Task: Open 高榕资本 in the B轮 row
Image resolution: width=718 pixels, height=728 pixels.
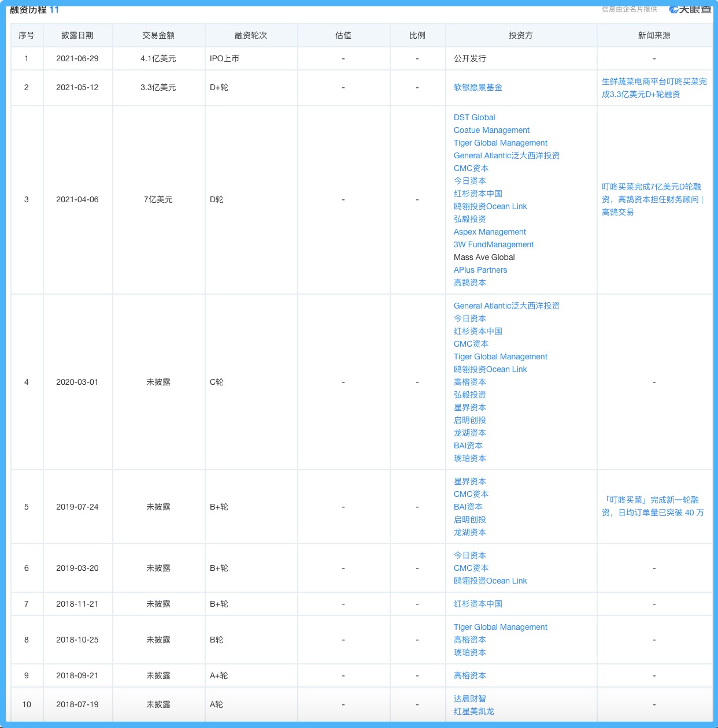Action: click(x=469, y=640)
